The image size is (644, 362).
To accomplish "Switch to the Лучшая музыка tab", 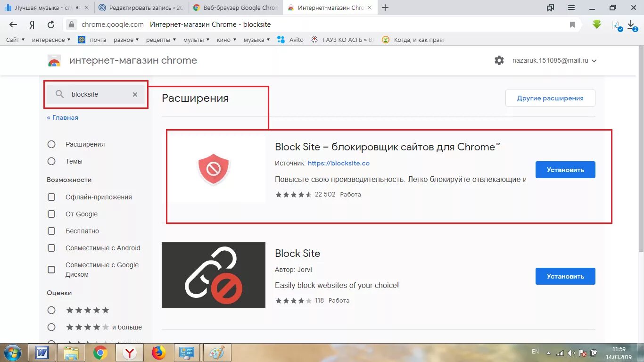I will click(x=47, y=8).
